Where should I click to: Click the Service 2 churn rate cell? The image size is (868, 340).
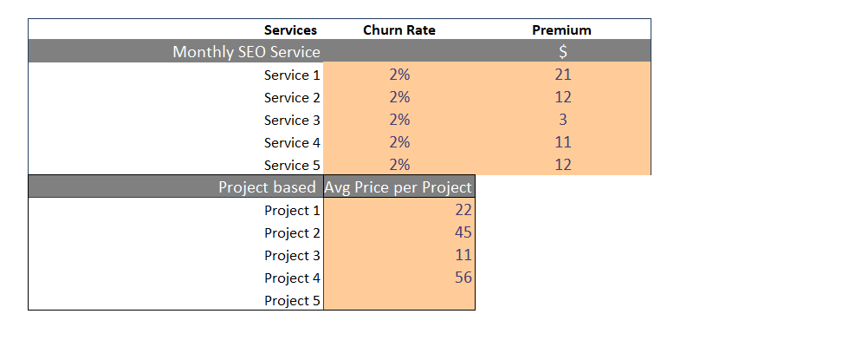pyautogui.click(x=399, y=97)
